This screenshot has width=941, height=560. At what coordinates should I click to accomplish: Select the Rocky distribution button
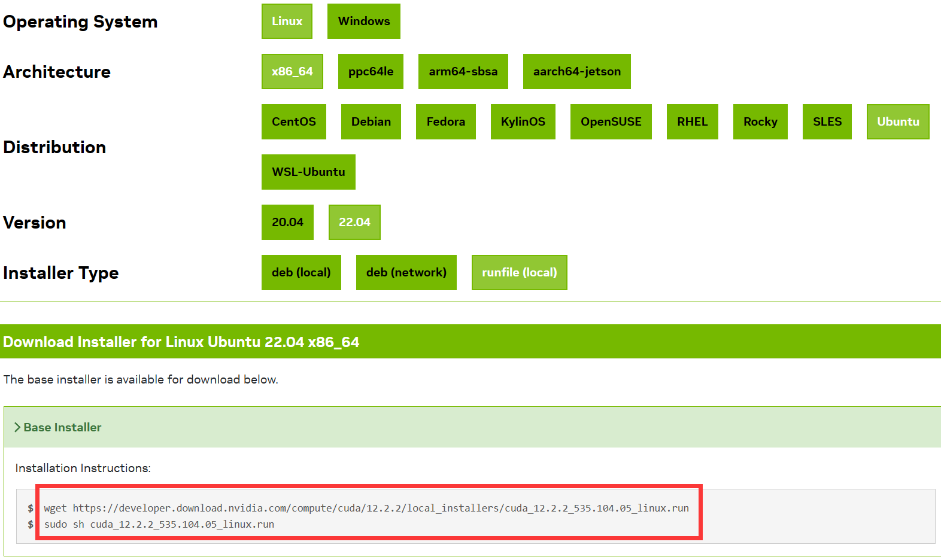760,121
